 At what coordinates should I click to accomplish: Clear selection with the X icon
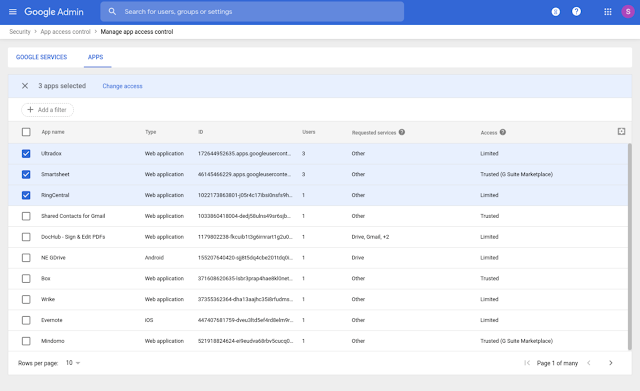click(x=25, y=86)
